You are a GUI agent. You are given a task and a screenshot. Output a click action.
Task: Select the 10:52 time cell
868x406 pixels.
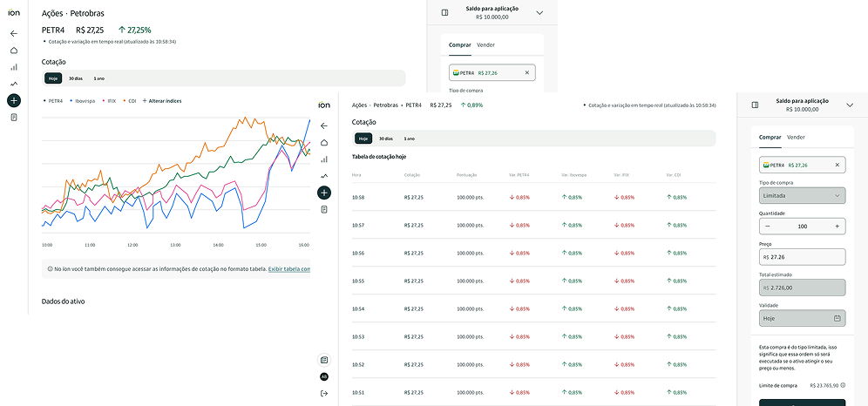(358, 364)
